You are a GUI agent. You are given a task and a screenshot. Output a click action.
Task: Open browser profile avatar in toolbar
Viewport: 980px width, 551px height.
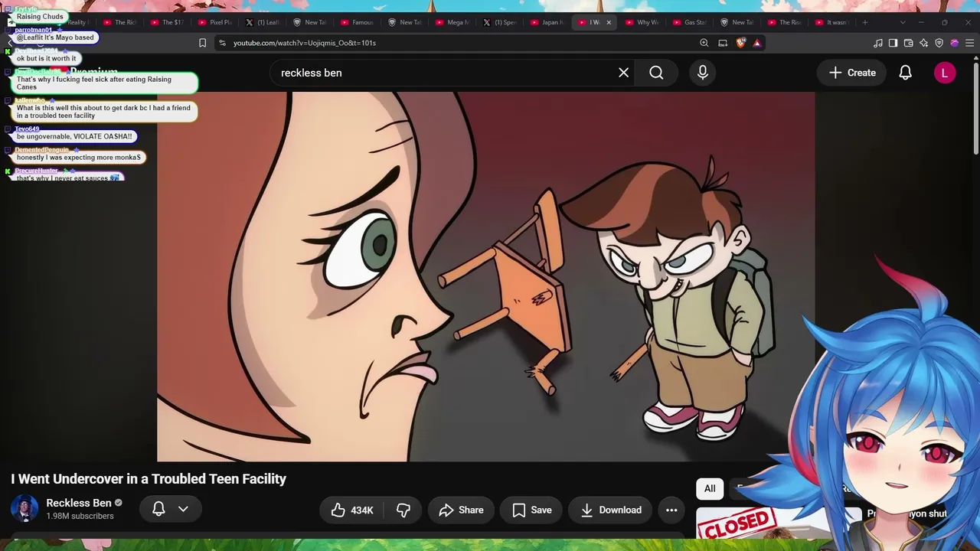pyautogui.click(x=954, y=43)
